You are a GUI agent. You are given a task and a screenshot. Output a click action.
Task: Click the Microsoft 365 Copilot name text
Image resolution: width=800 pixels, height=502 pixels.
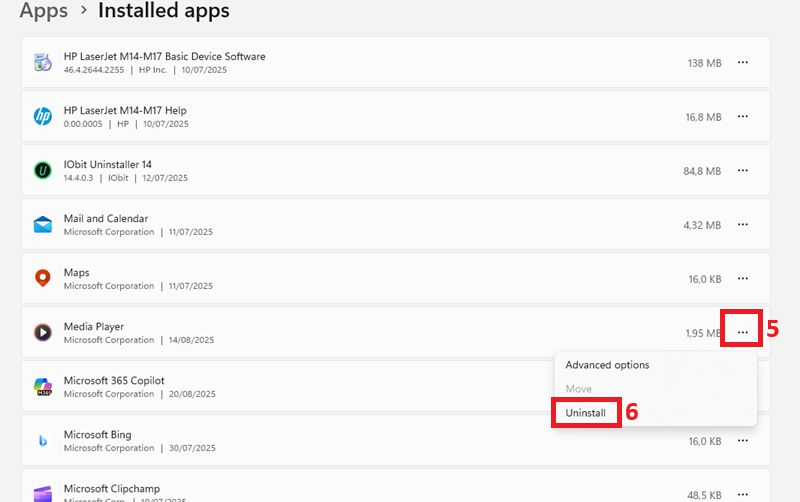pos(114,381)
